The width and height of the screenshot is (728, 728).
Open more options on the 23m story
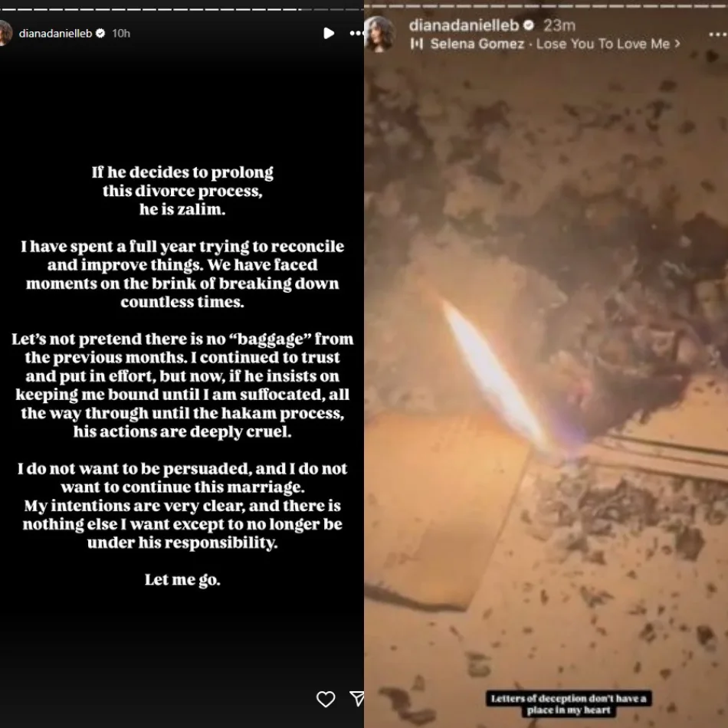[718, 34]
